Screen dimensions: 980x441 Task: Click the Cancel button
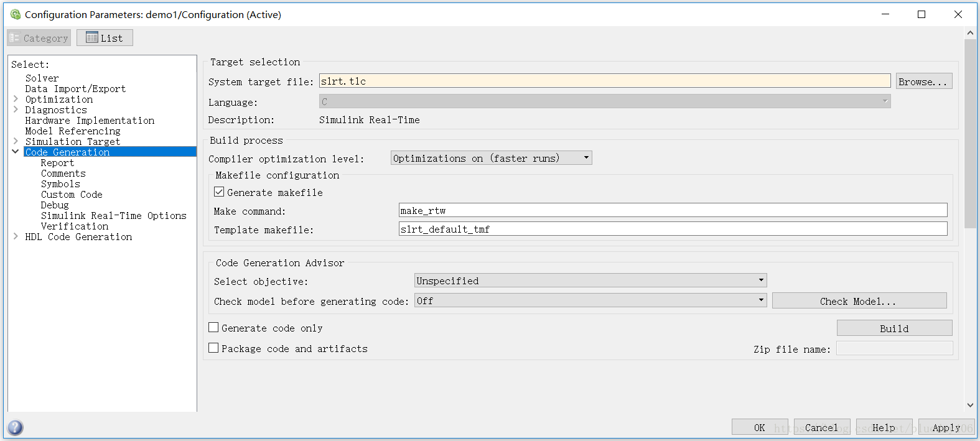click(x=822, y=427)
